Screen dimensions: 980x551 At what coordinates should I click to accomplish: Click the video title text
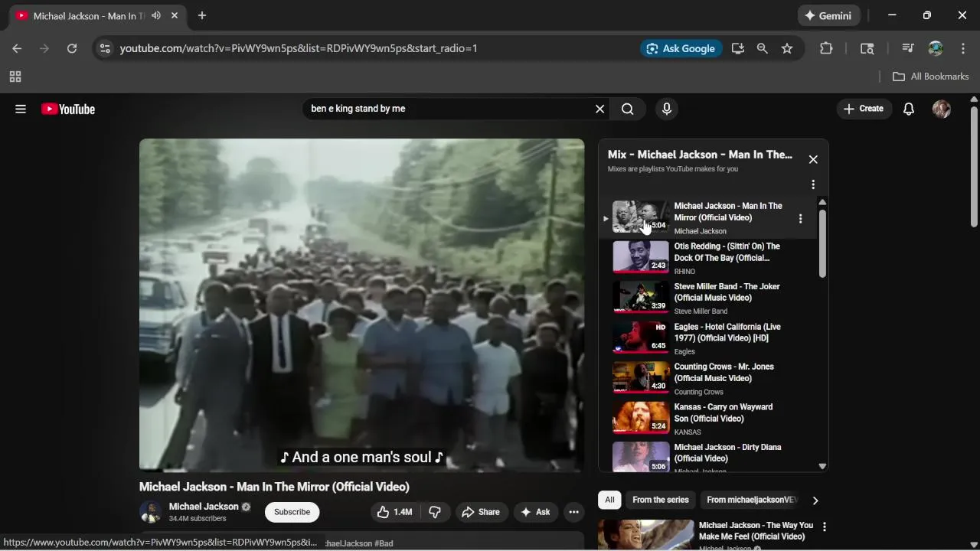pos(274,487)
